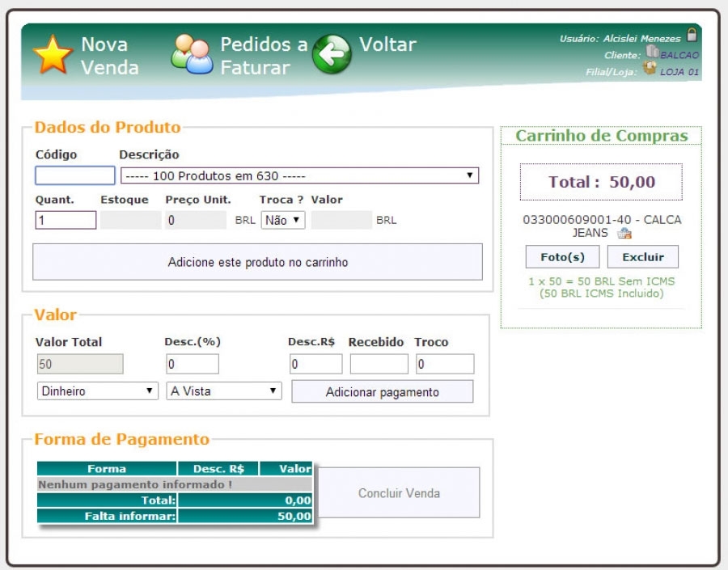
Task: Click the Pedidos a Faturar people icon
Action: (x=192, y=55)
